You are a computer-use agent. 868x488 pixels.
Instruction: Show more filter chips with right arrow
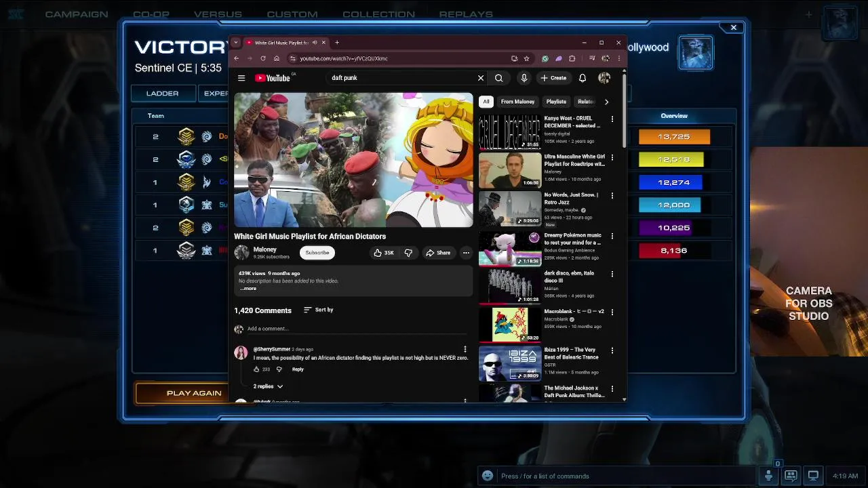606,102
